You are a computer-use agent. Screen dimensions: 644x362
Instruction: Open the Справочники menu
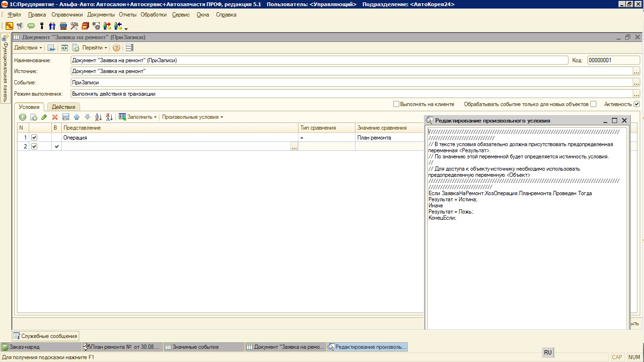pyautogui.click(x=67, y=15)
